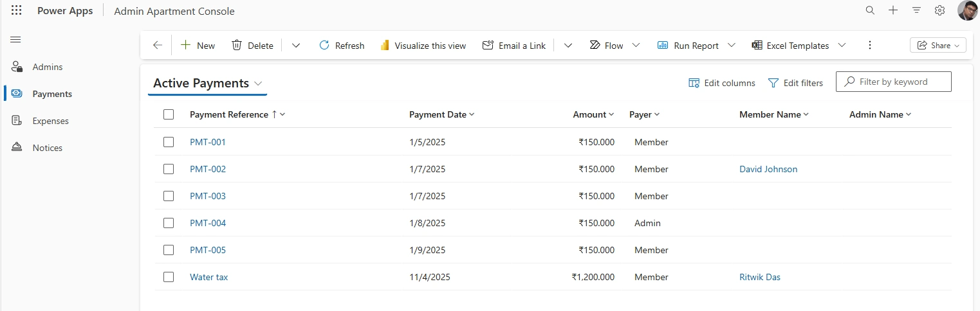Viewport: 980px width, 311px height.
Task: Click the Share button
Action: click(938, 46)
